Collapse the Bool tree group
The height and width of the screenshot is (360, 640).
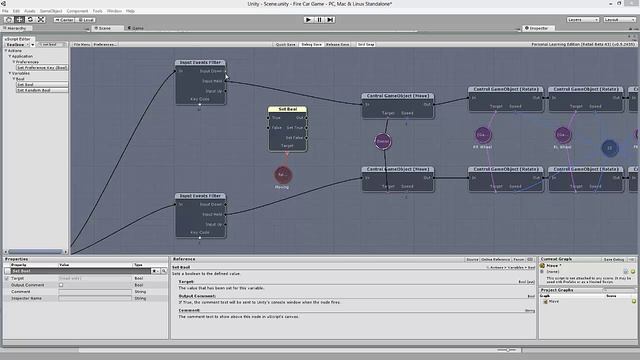pos(13,78)
